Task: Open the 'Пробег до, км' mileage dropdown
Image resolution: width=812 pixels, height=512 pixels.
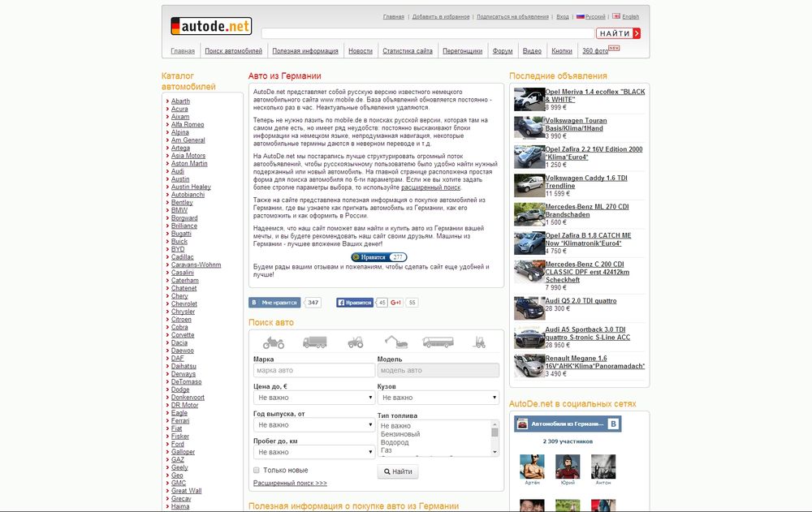Action: 313,452
